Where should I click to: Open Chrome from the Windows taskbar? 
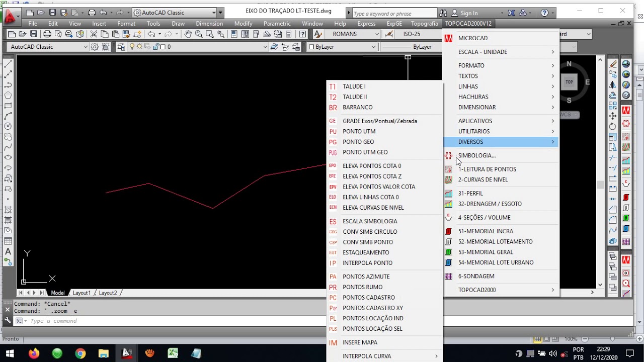(x=80, y=353)
